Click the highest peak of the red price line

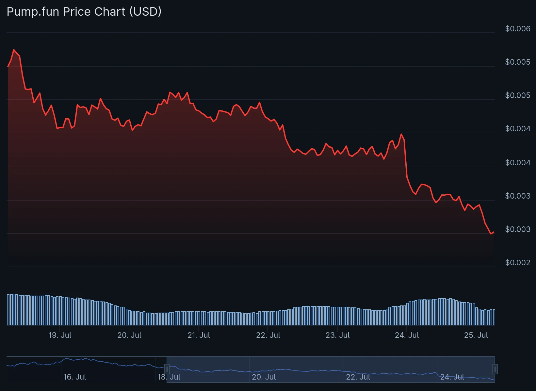14,50
